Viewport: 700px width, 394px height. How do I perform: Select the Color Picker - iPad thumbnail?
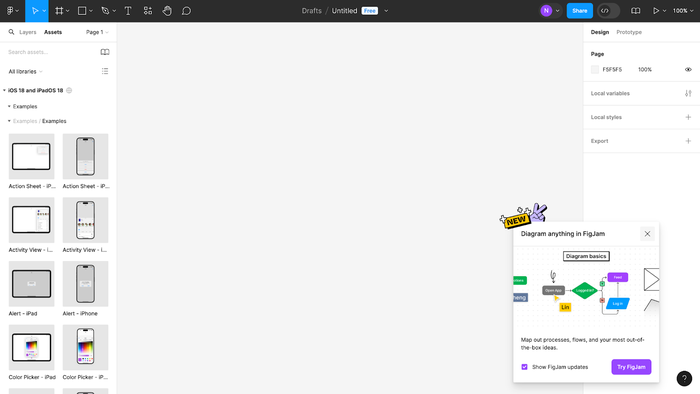pos(31,348)
